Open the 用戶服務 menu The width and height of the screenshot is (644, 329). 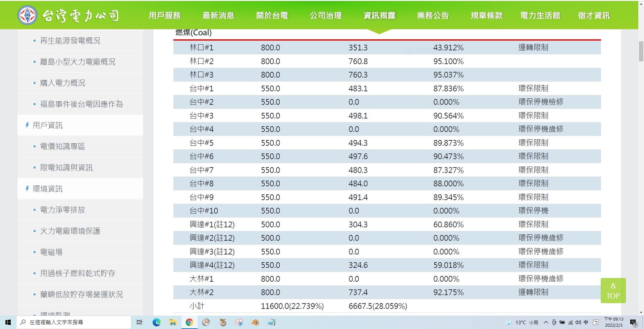tap(165, 15)
